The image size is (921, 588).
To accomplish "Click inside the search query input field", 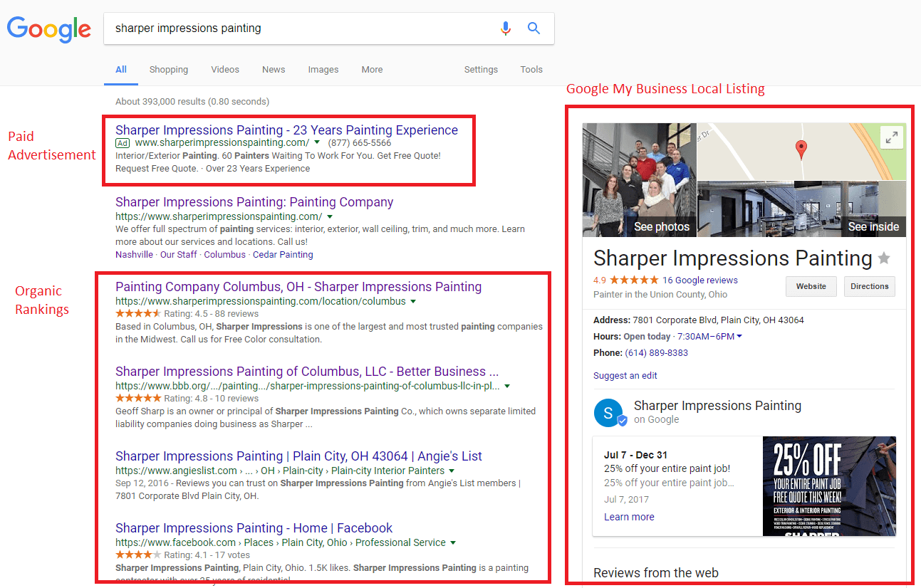I will pyautogui.click(x=285, y=28).
